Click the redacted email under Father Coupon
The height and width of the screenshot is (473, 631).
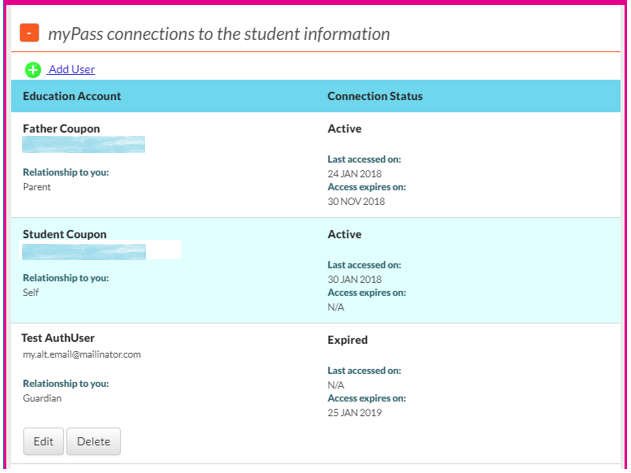click(84, 146)
